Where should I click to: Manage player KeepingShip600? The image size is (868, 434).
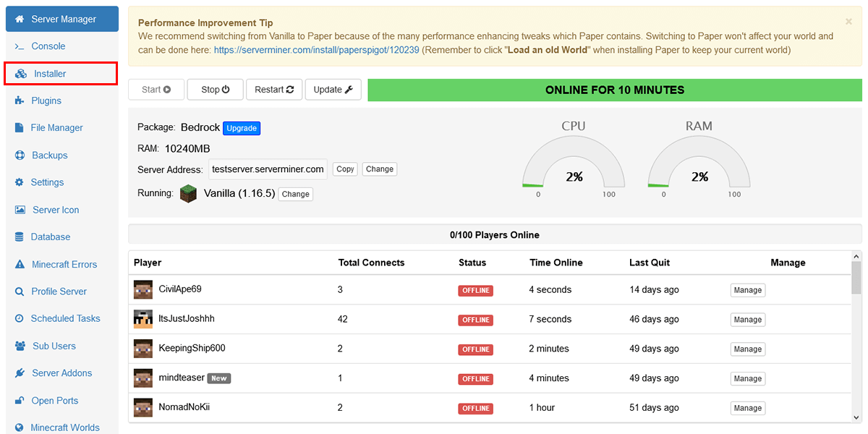pyautogui.click(x=748, y=349)
